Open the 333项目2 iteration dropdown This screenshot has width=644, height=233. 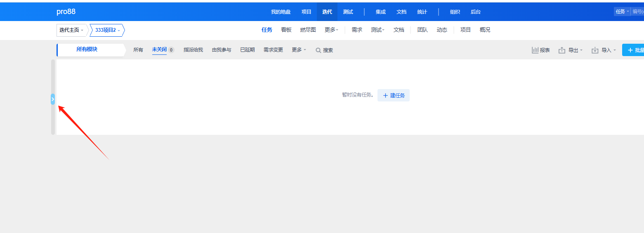pos(107,30)
